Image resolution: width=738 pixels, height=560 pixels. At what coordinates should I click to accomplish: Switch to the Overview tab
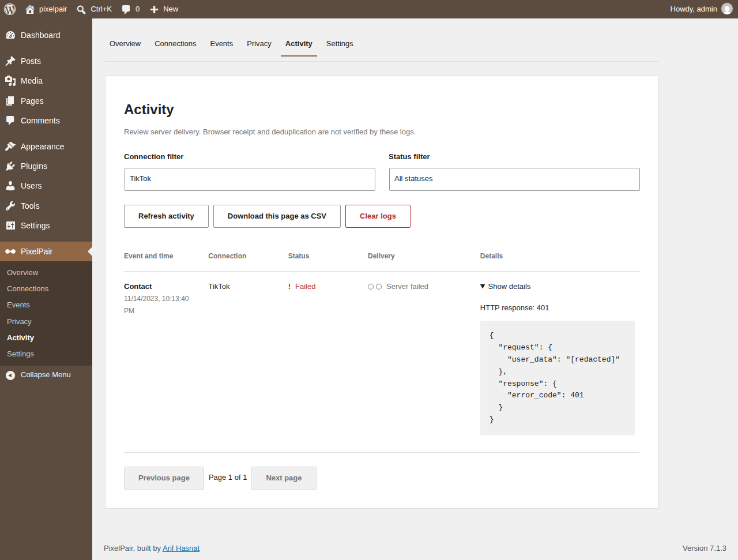click(125, 44)
